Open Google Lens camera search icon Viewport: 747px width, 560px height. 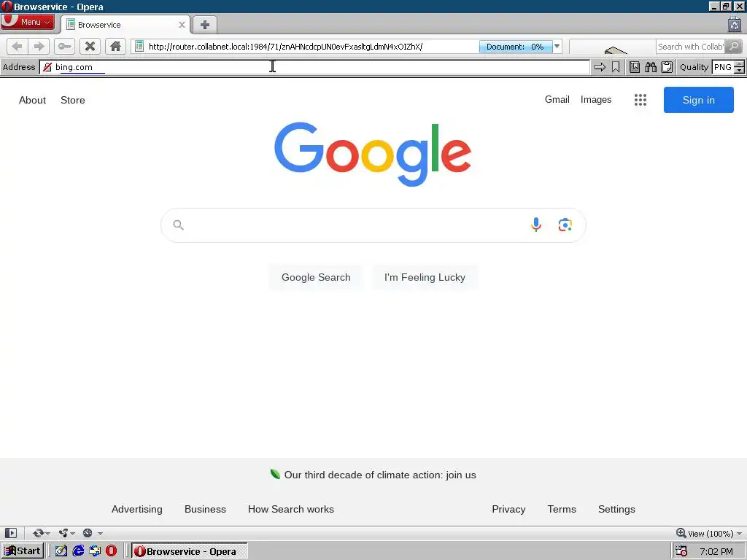(x=565, y=225)
